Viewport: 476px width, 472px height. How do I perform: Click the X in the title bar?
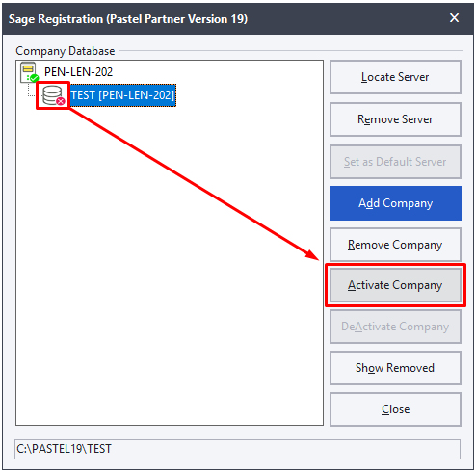(x=454, y=18)
